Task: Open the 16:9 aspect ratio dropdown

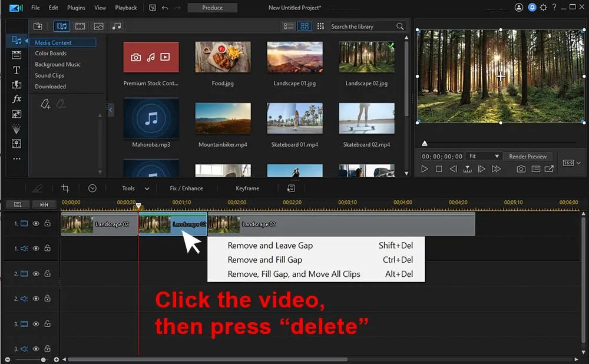Action: tap(570, 163)
